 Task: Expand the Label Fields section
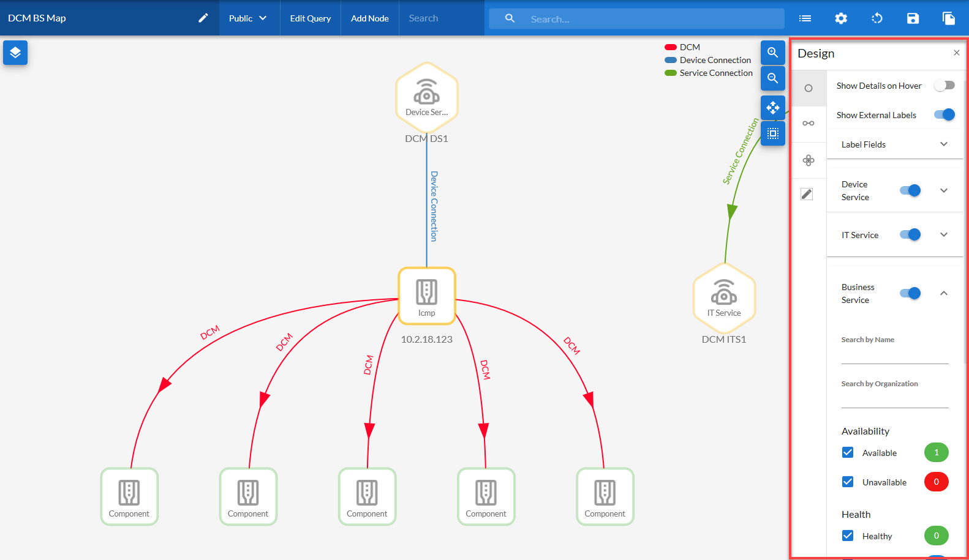(x=943, y=144)
